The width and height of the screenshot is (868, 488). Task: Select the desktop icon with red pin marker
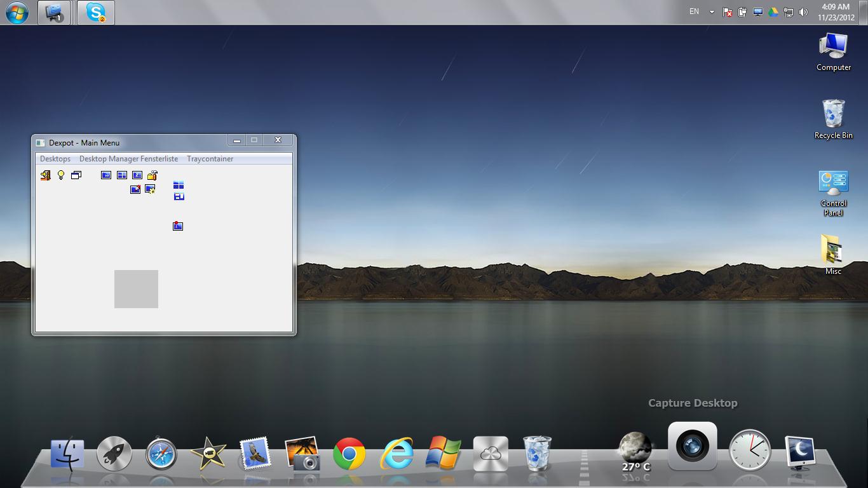click(178, 226)
